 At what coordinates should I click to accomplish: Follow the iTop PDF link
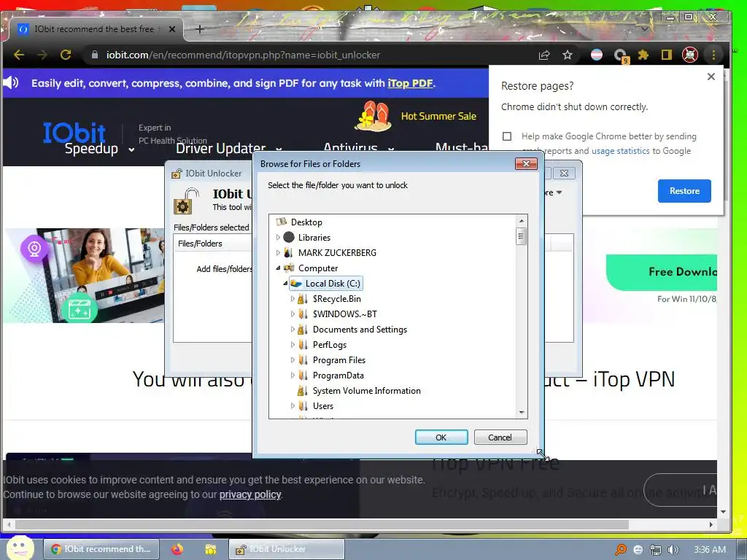(410, 83)
